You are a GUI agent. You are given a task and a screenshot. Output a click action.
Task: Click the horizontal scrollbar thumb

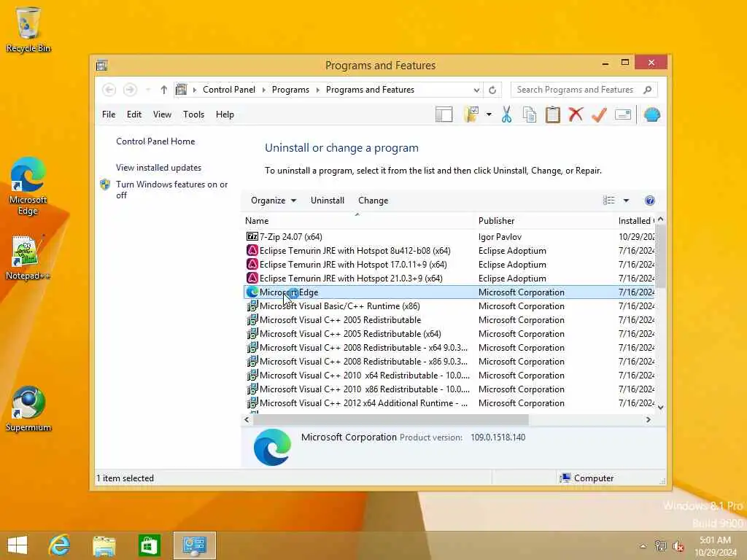click(391, 419)
